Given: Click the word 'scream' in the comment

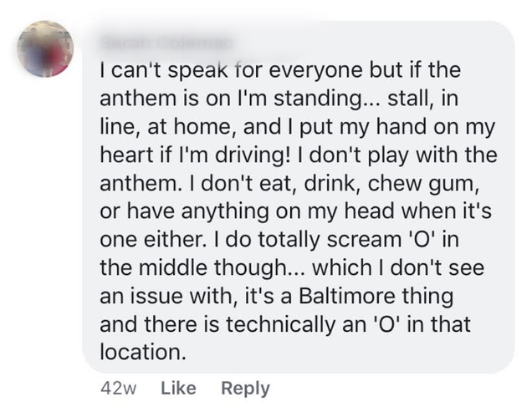Looking at the screenshot, I should tap(364, 239).
